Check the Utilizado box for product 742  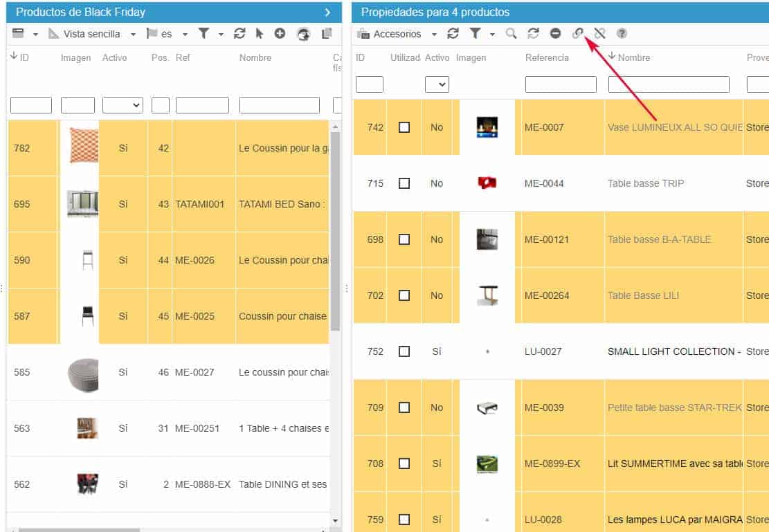[404, 127]
